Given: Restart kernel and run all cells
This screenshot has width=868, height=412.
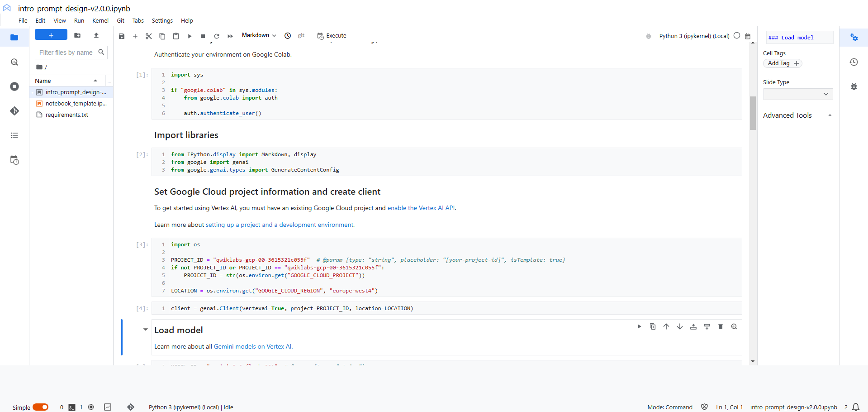Looking at the screenshot, I should (x=230, y=36).
